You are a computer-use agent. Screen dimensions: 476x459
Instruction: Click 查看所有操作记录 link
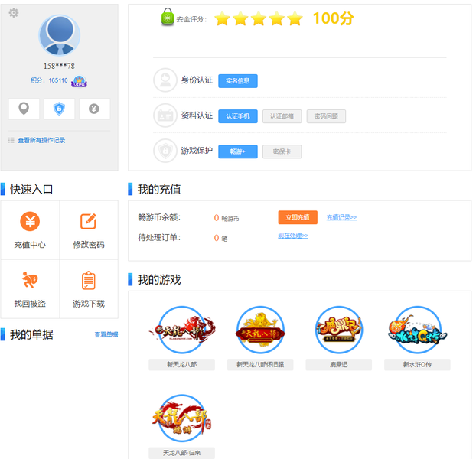pyautogui.click(x=41, y=140)
